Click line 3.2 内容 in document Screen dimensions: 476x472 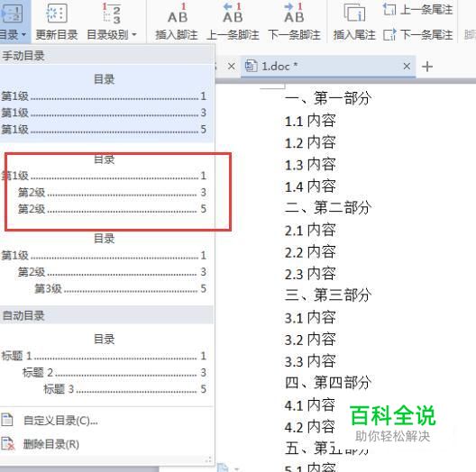[310, 340]
